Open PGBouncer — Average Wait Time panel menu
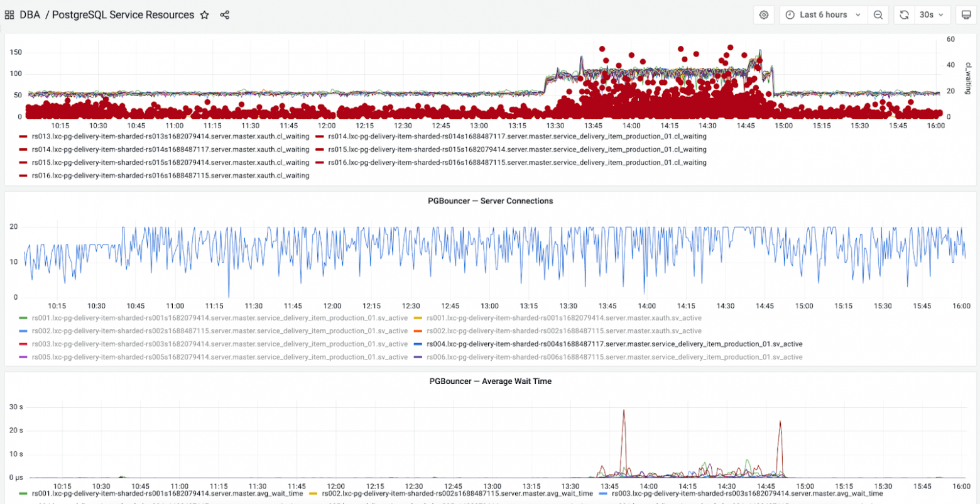 coord(490,381)
